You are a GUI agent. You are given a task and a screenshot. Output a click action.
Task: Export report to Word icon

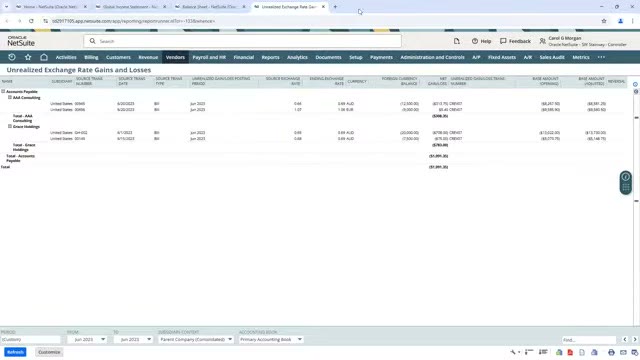594,352
